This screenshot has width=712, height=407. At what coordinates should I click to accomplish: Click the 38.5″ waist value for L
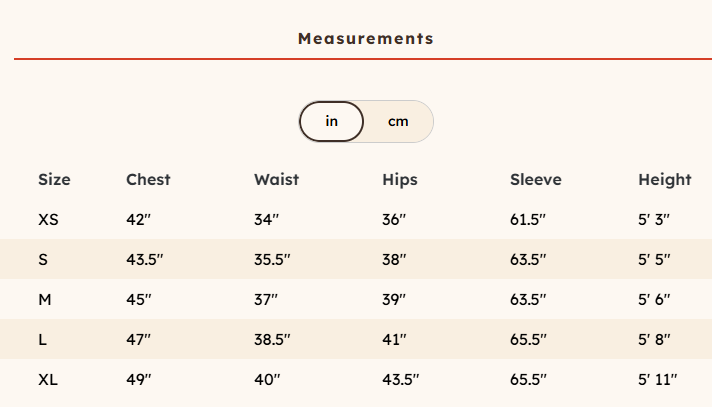click(272, 340)
